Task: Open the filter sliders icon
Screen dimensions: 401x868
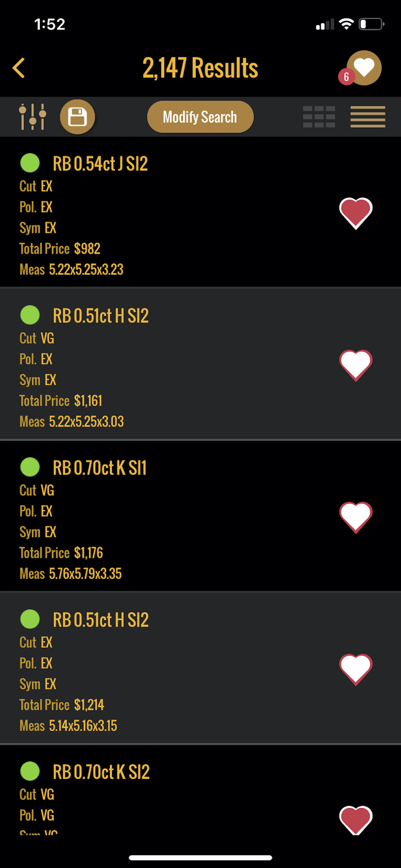Action: pyautogui.click(x=33, y=117)
